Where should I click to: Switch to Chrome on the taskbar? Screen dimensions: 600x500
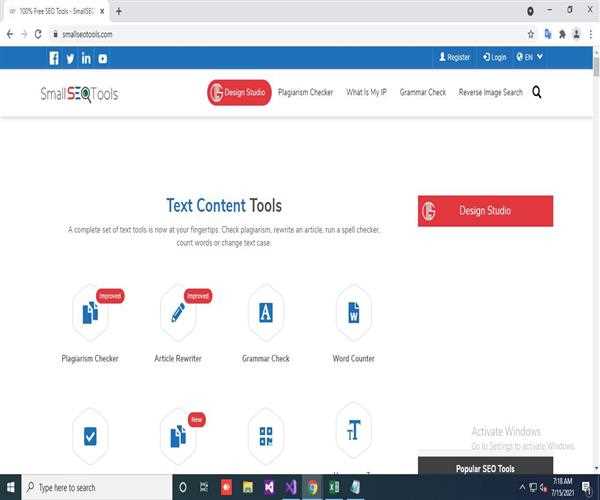click(312, 487)
